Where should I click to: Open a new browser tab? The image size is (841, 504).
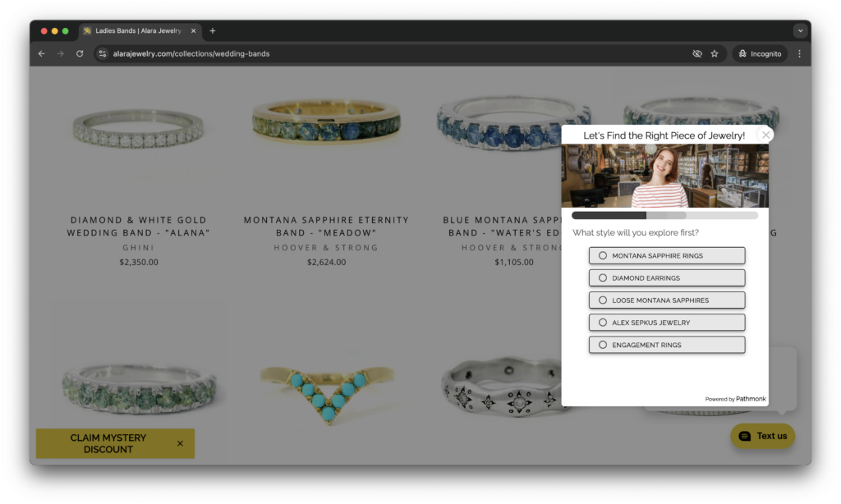[212, 30]
